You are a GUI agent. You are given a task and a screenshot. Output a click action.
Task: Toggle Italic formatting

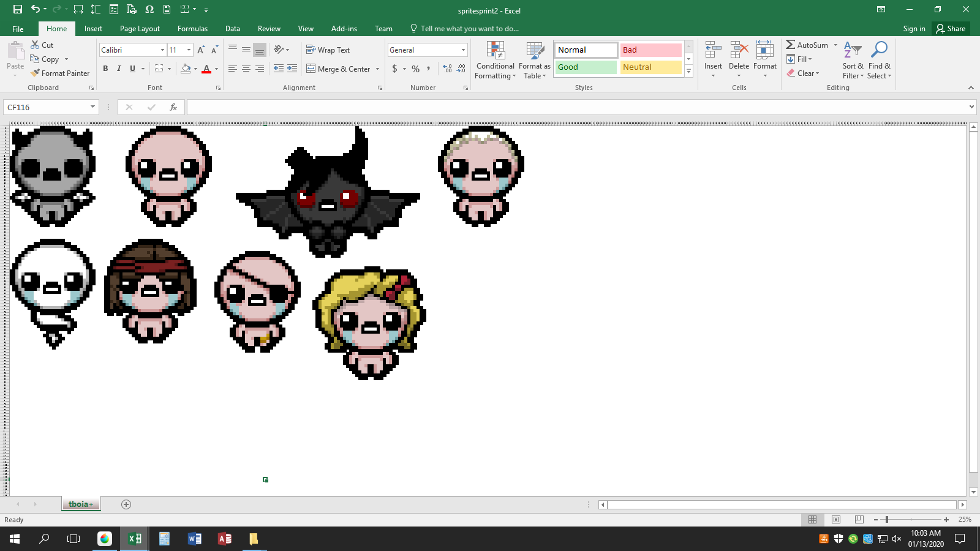pyautogui.click(x=119, y=69)
